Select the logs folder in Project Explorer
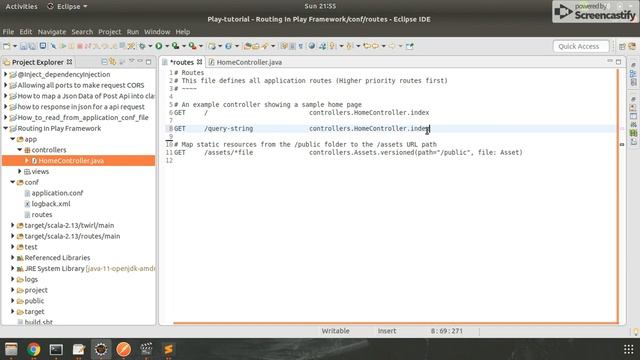This screenshot has height=360, width=640. [x=31, y=279]
